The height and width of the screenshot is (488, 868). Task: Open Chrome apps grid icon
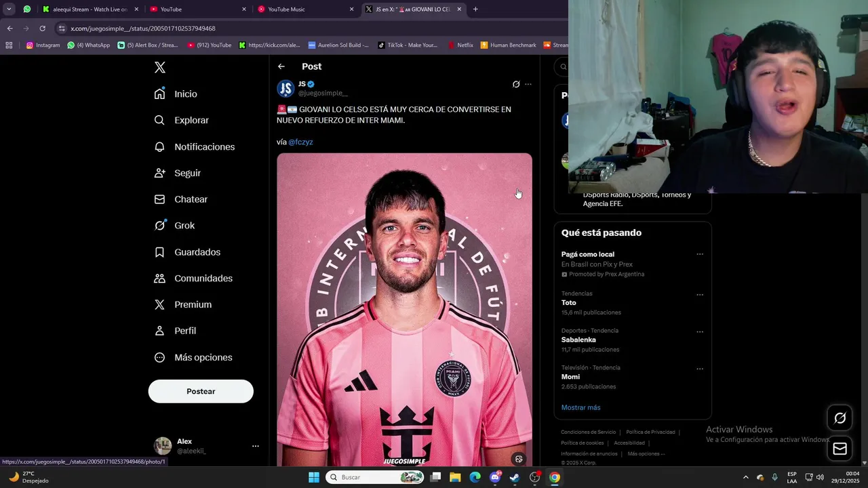(x=9, y=45)
